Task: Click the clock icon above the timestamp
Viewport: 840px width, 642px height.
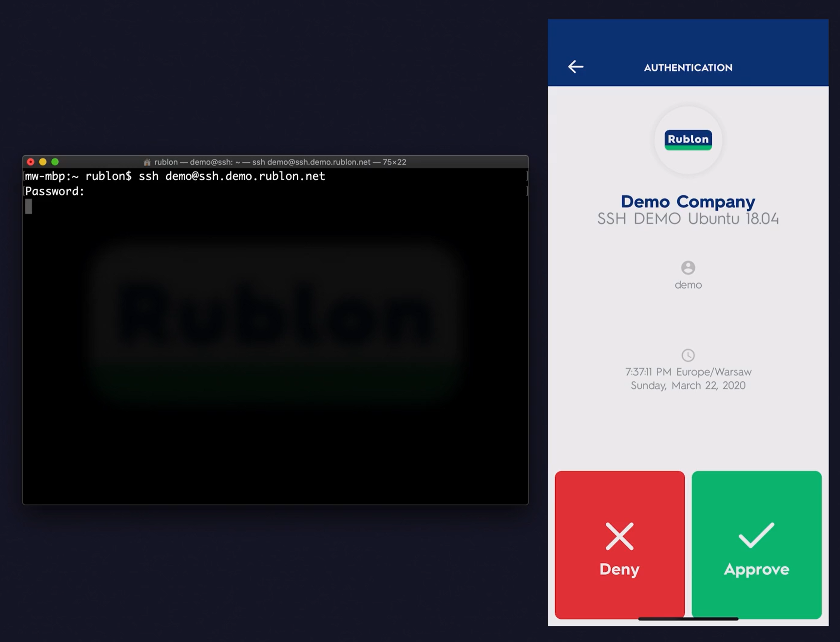Action: coord(688,355)
